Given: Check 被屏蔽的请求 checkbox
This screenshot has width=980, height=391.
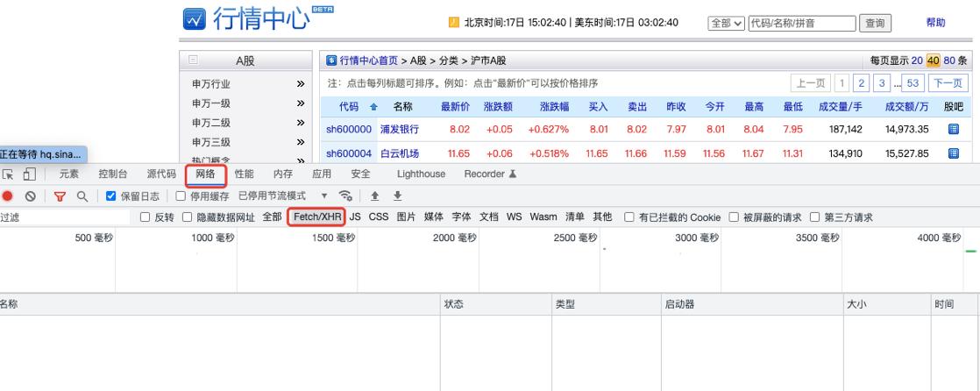Looking at the screenshot, I should 734,217.
